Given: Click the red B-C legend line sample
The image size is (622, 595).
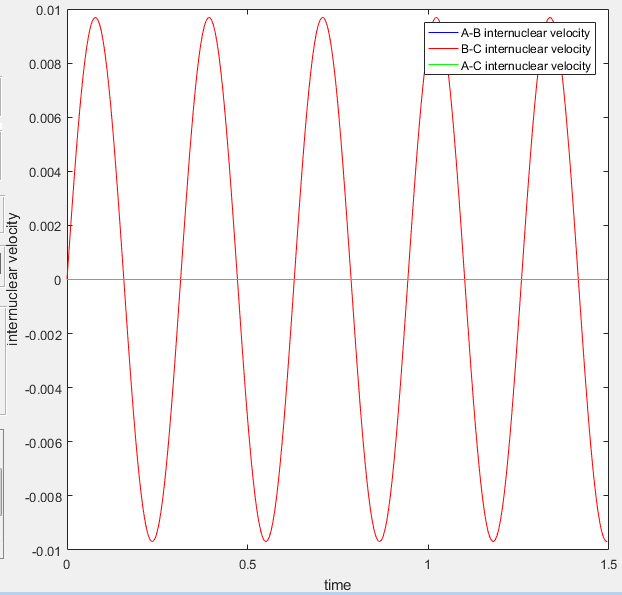Looking at the screenshot, I should click(443, 48).
